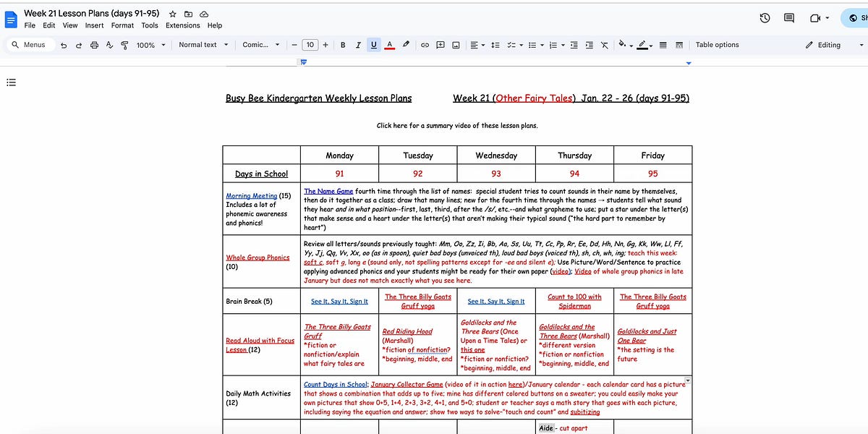This screenshot has width=868, height=434.
Task: Toggle bold formatting
Action: 343,44
